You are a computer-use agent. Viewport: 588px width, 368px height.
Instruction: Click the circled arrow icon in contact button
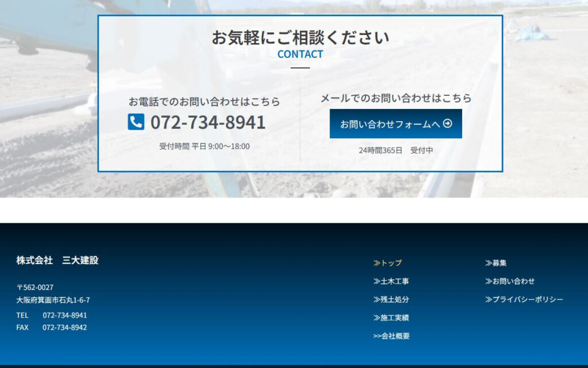(448, 123)
